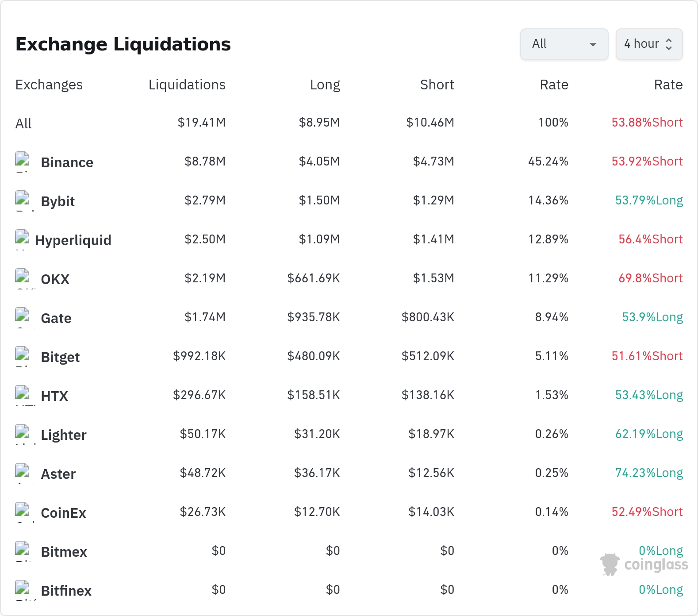Click the Gate exchange logo icon

pyautogui.click(x=23, y=318)
